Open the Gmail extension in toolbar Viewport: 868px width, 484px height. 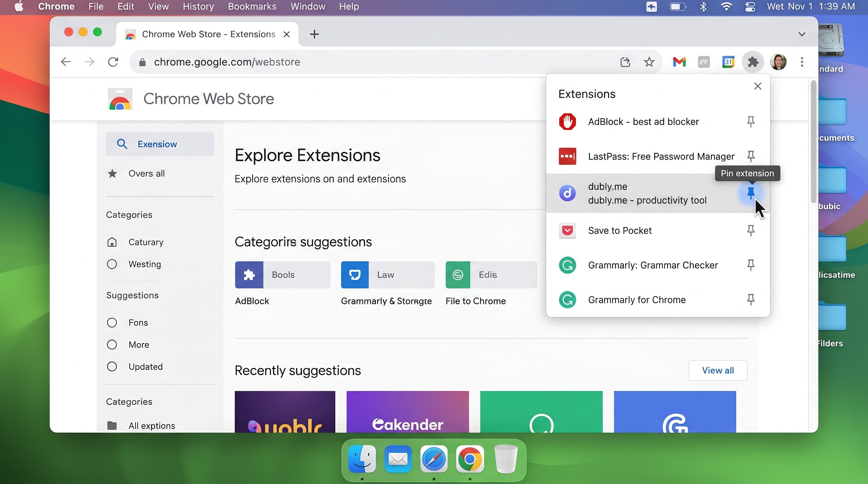pos(679,62)
